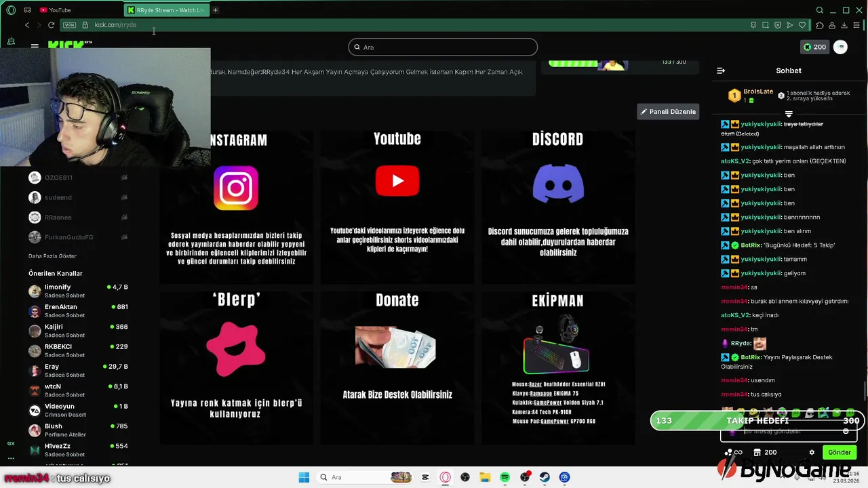Screen dimensions: 868x488
Task: Click RRyde username in chat
Action: tap(740, 344)
